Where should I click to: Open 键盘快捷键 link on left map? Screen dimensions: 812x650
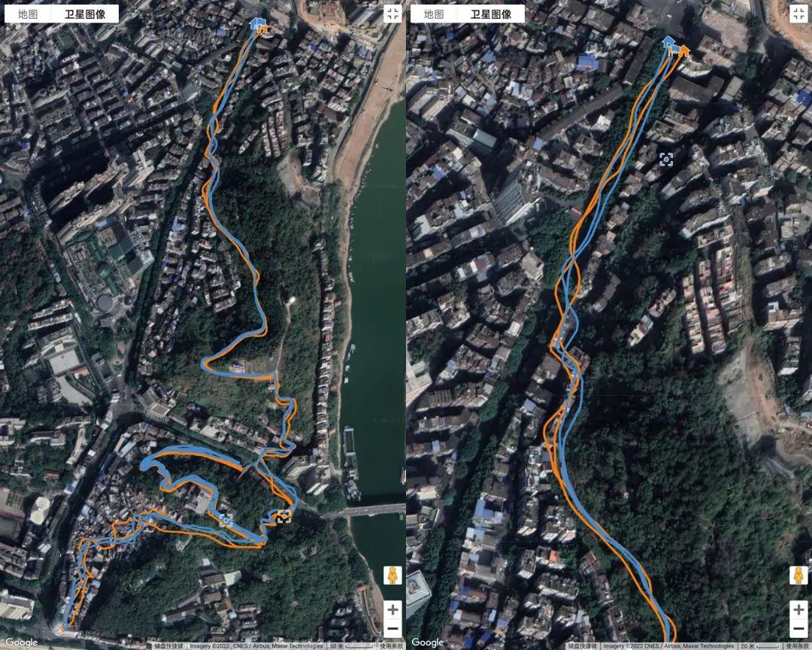pos(169,645)
